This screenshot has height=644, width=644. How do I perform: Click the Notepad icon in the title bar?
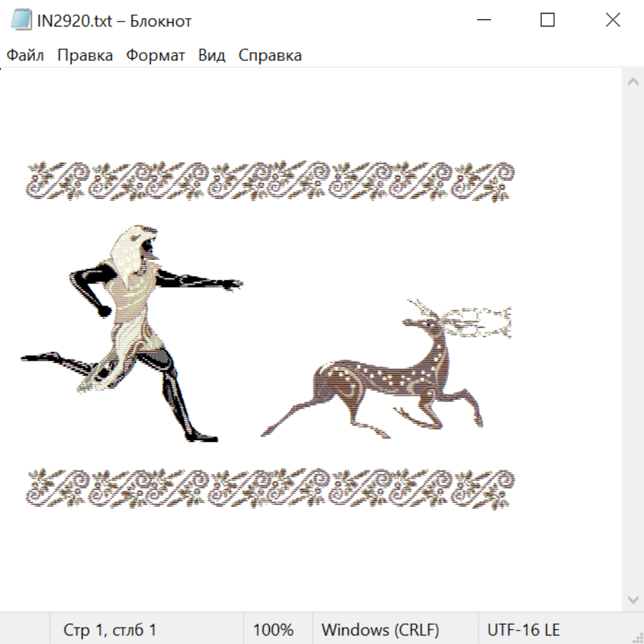21,21
